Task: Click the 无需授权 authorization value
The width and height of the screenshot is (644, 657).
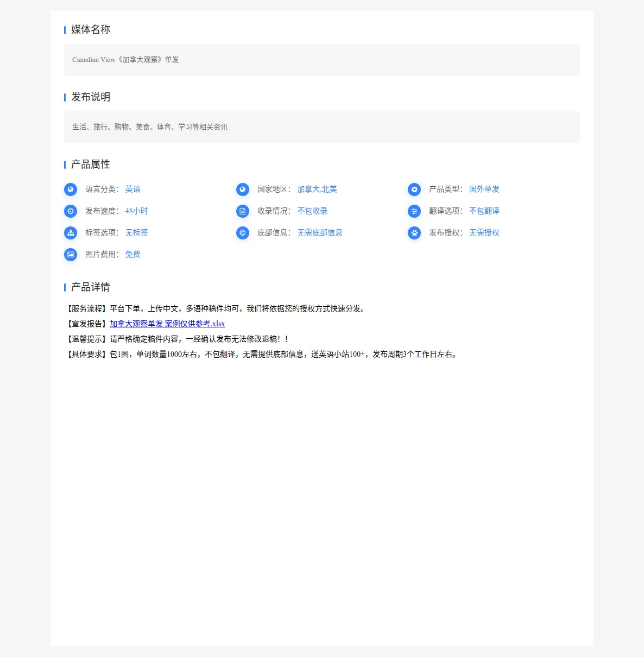Action: 484,233
